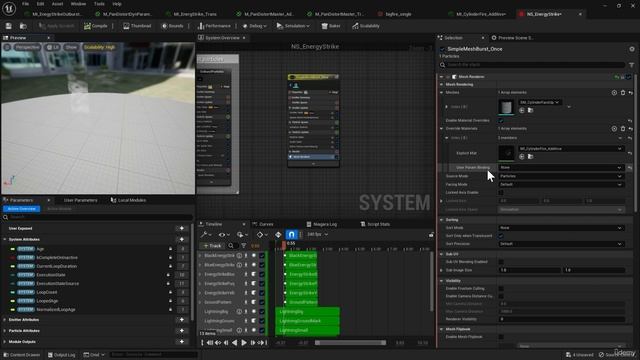
Task: Click the add Track button
Action: point(212,246)
